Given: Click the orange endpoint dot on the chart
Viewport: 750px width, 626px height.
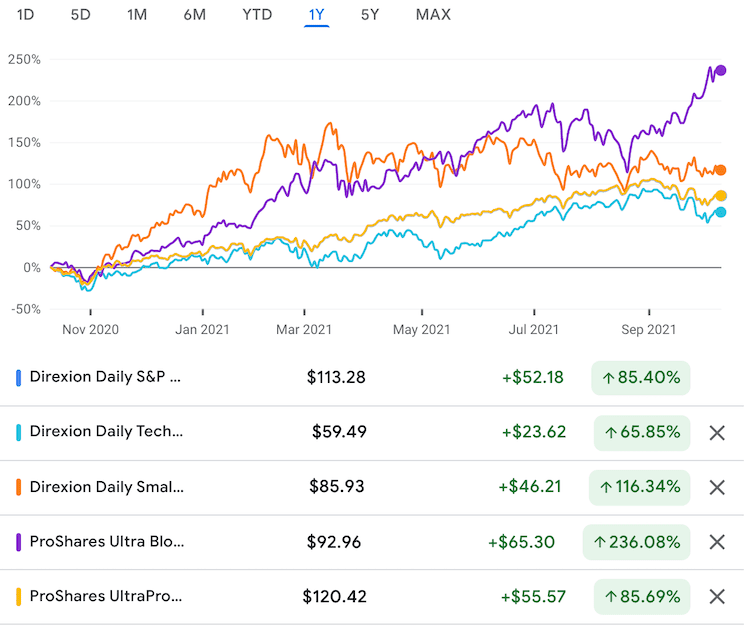Looking at the screenshot, I should (x=720, y=170).
